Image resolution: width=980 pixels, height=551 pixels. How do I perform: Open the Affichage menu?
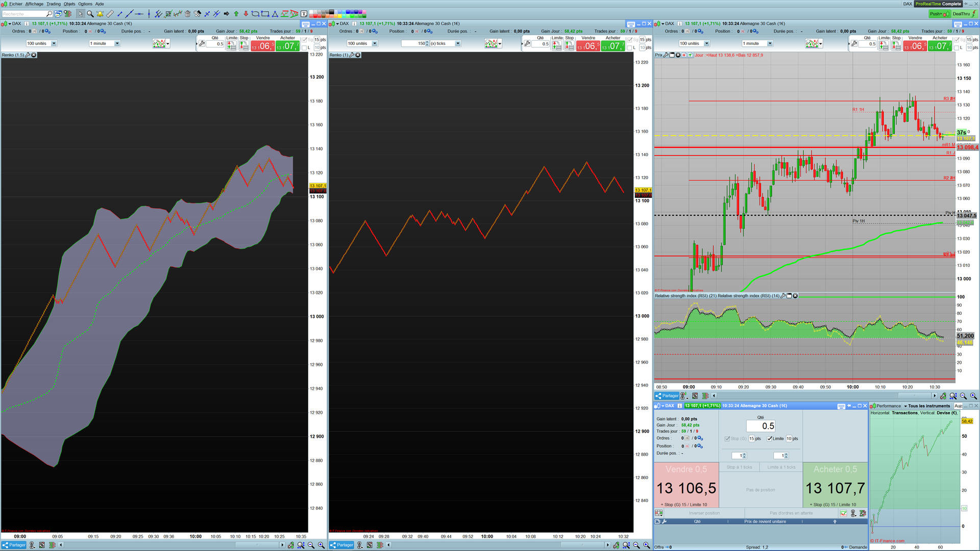[x=34, y=4]
